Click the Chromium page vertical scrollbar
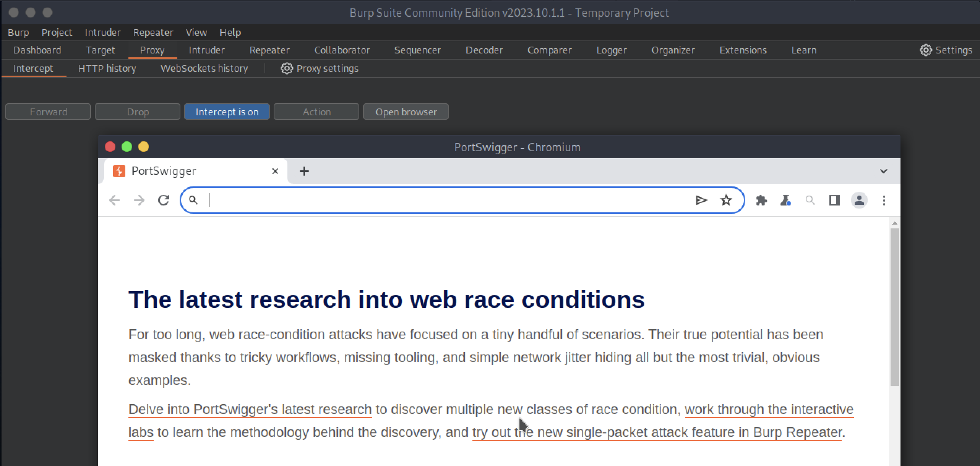980x466 pixels. (x=894, y=307)
